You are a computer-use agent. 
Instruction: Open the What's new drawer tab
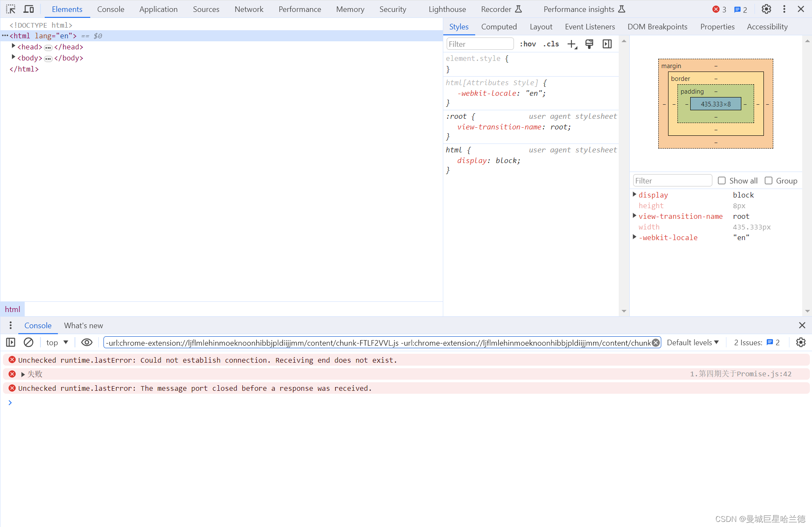click(x=83, y=326)
